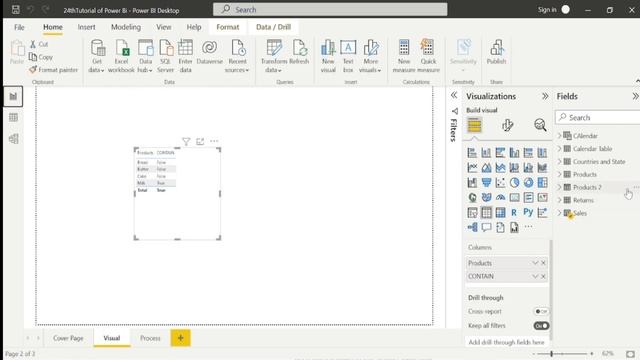Screen dimensions: 640x360
Task: Open the Format ribbon tab
Action: pos(228,27)
